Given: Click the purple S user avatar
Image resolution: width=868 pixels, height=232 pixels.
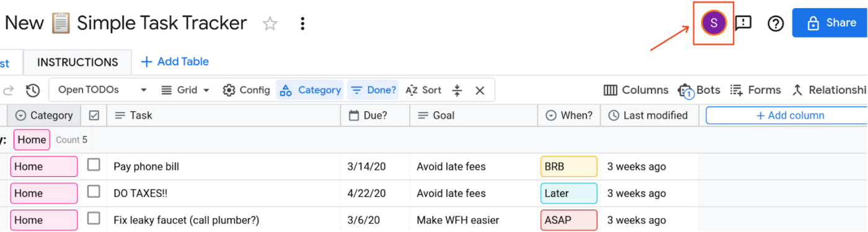Looking at the screenshot, I should coord(714,24).
